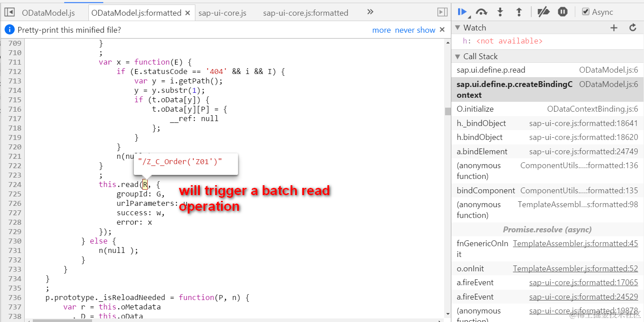Screen dimensions: 644x322
Task: Step into next function call
Action: click(500, 12)
